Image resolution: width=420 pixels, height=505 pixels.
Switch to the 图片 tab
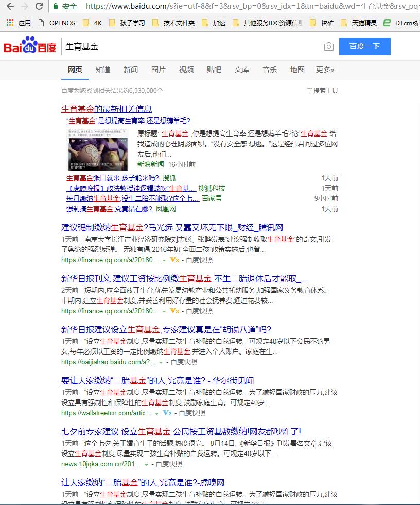click(x=158, y=70)
